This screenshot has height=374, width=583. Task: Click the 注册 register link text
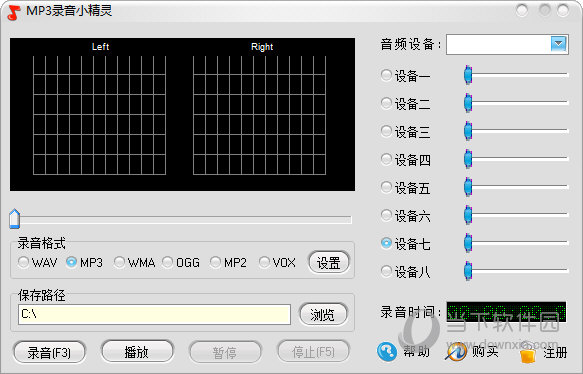(x=555, y=352)
